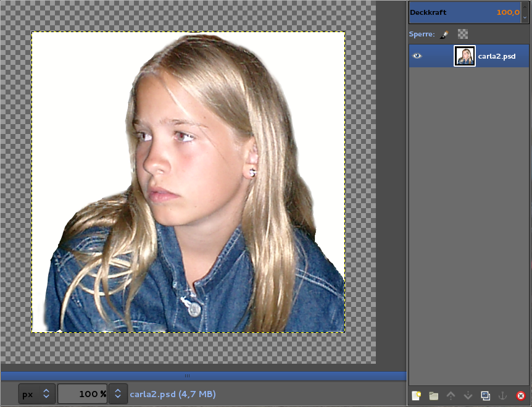Open the px unit dropdown
The height and width of the screenshot is (407, 532).
pyautogui.click(x=37, y=394)
